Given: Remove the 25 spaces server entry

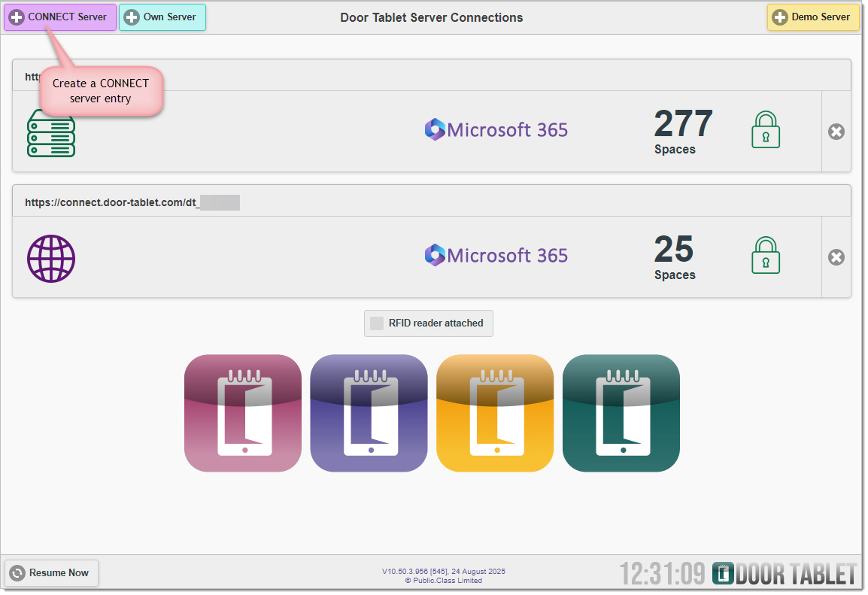Looking at the screenshot, I should coord(836,257).
